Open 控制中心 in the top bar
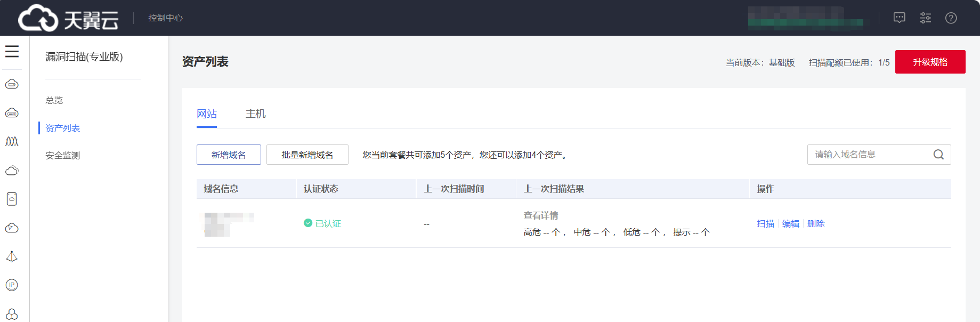Screen dimensions: 980x322 [x=165, y=18]
